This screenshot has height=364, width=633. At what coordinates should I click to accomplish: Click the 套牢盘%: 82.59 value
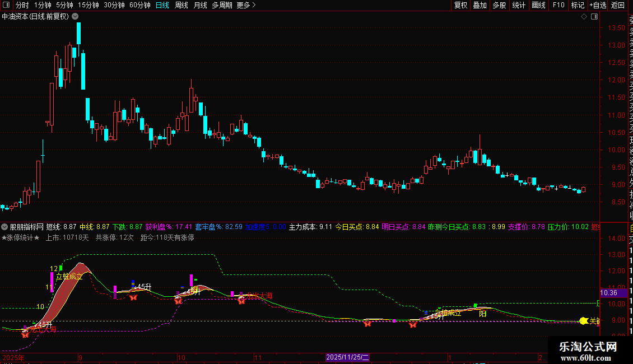(x=219, y=227)
